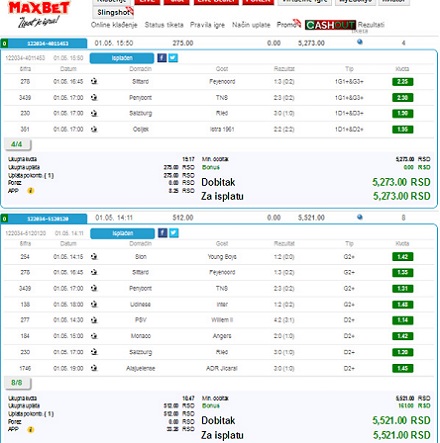Share second ticket on Facebook
The width and height of the screenshot is (440, 443).
coord(162,233)
